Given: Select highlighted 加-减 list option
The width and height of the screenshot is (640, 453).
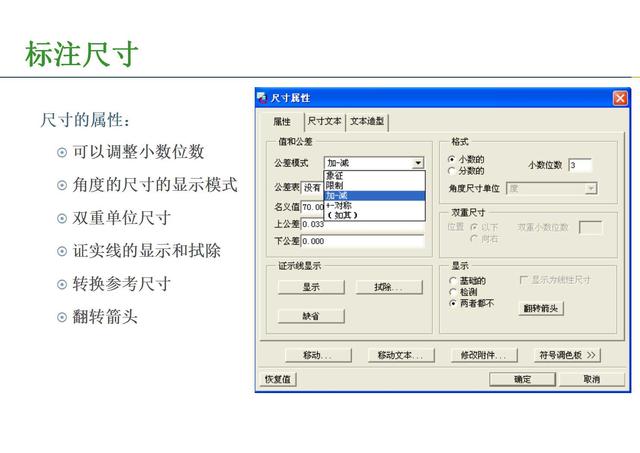Looking at the screenshot, I should 374,195.
